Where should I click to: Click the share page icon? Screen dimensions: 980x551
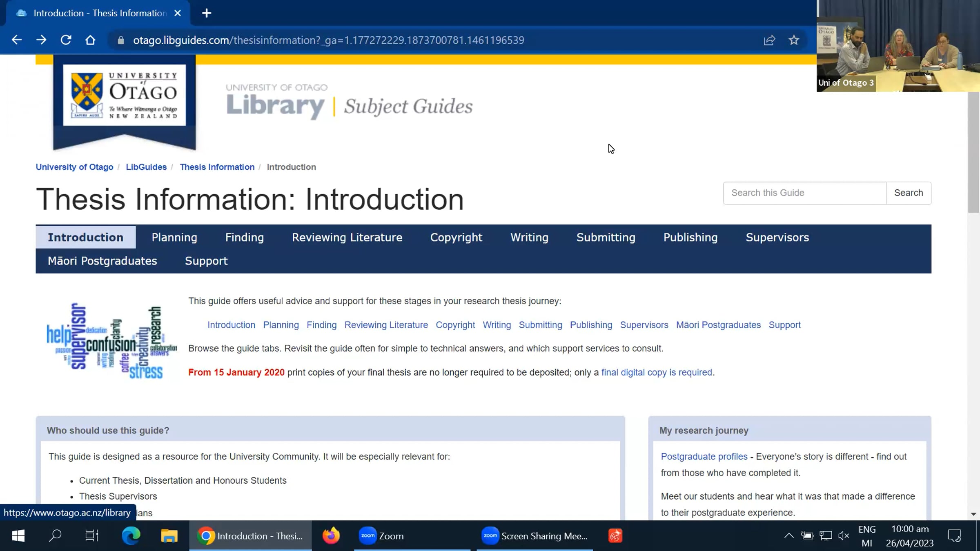point(769,40)
